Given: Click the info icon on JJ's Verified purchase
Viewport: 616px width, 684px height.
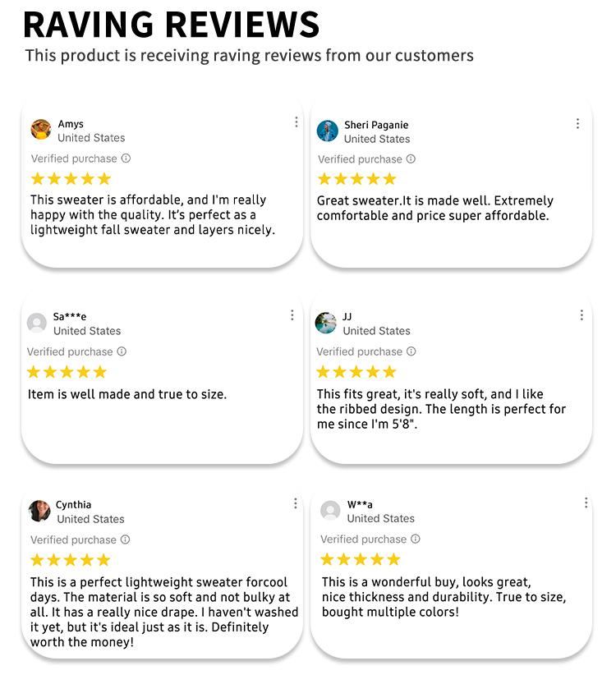Looking at the screenshot, I should [411, 351].
